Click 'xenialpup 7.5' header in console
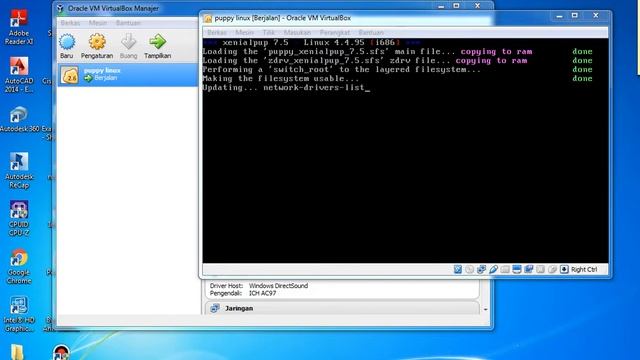This screenshot has height=360, width=640. pos(256,42)
